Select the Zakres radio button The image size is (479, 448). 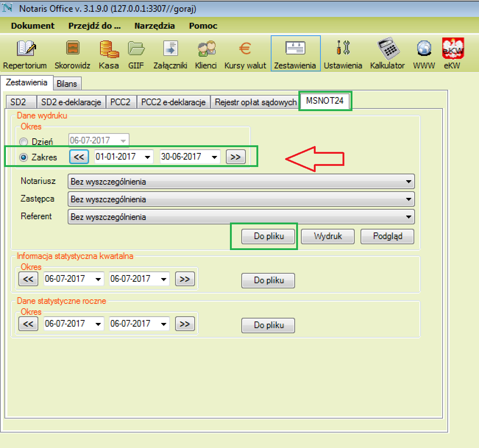click(24, 157)
